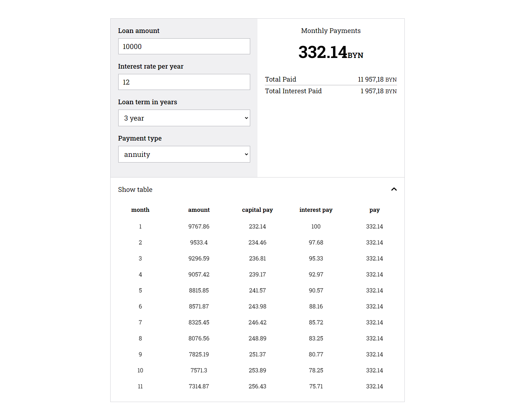Viewport: 515px width, 420px height.
Task: Click the interest pay column header
Action: point(316,210)
